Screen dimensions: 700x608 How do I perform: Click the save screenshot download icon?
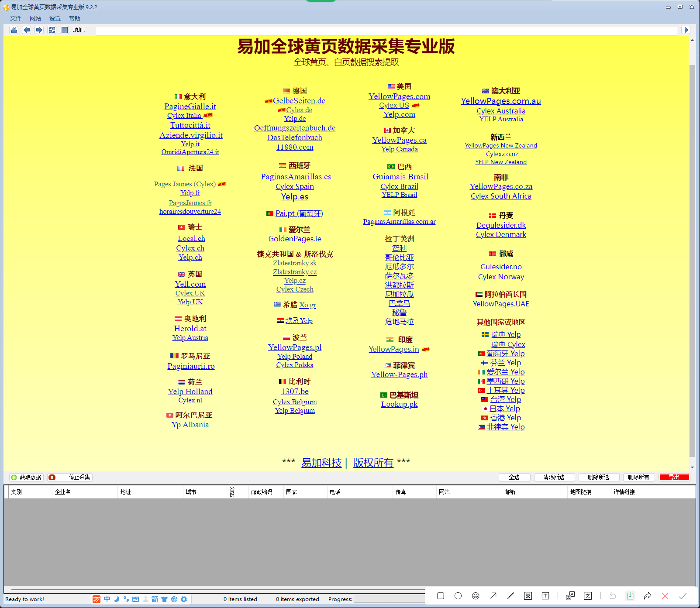click(x=630, y=596)
